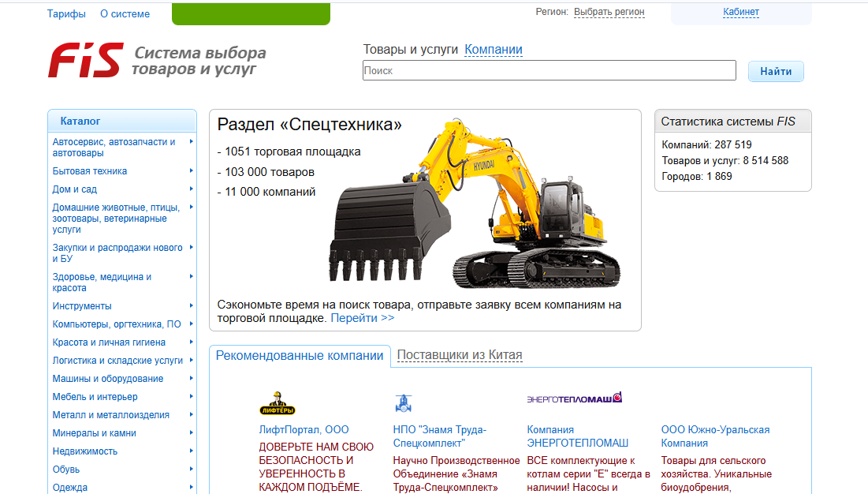Select the Товары и услуги search tab
Viewport: 868px width, 494px height.
[x=411, y=49]
